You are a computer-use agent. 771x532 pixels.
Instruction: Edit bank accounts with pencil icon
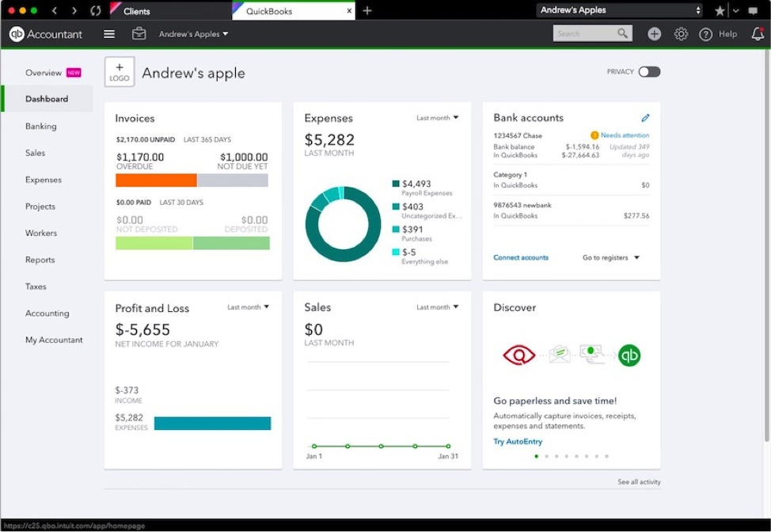(645, 118)
